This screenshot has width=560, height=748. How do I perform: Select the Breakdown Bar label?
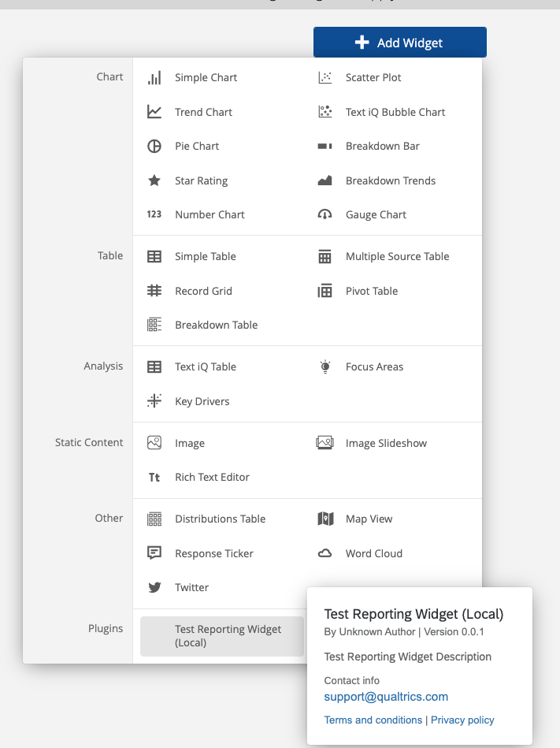[383, 146]
